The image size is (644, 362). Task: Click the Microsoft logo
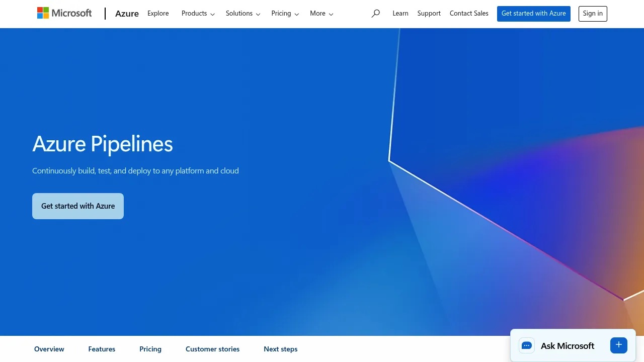tap(64, 13)
